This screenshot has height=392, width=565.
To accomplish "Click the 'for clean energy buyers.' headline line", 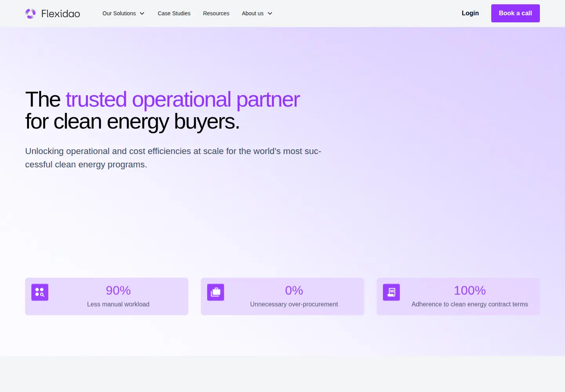I will point(132,122).
